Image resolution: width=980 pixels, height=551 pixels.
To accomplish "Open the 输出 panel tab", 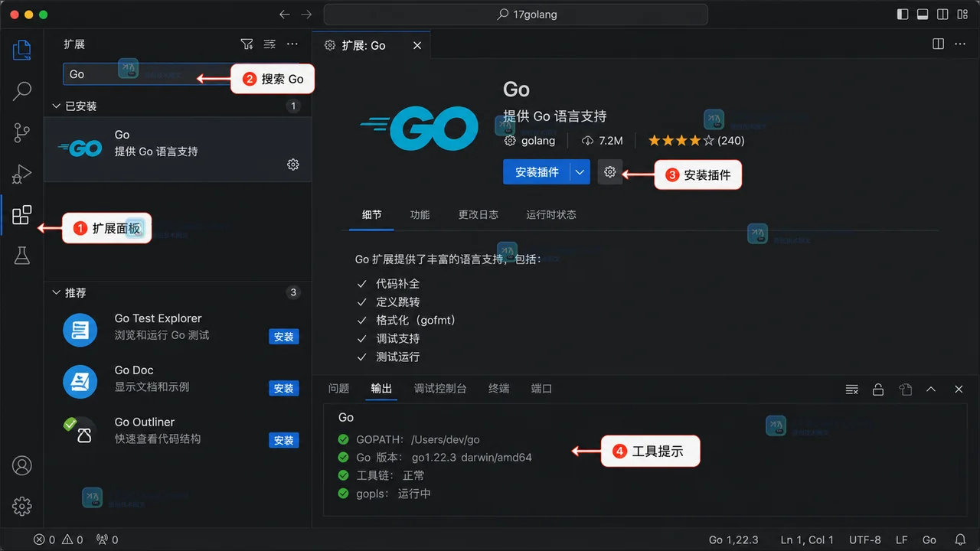I will tap(381, 389).
